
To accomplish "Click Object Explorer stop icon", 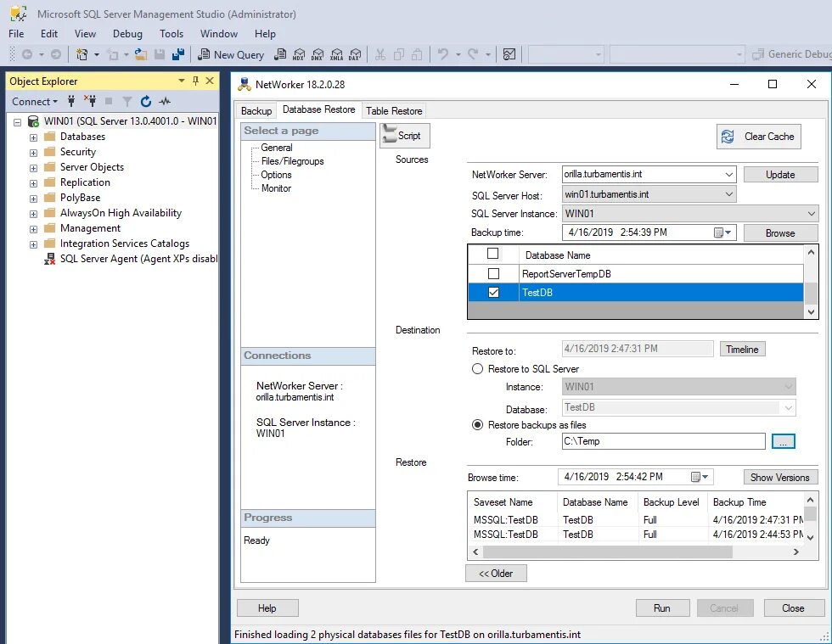I will coord(109,101).
